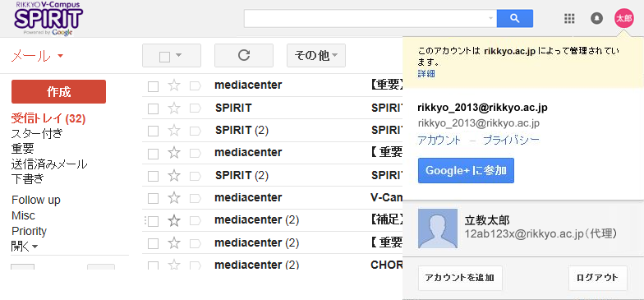This screenshot has width=644, height=300.
Task: Star the mediacenter V-Cam email
Action: [174, 198]
